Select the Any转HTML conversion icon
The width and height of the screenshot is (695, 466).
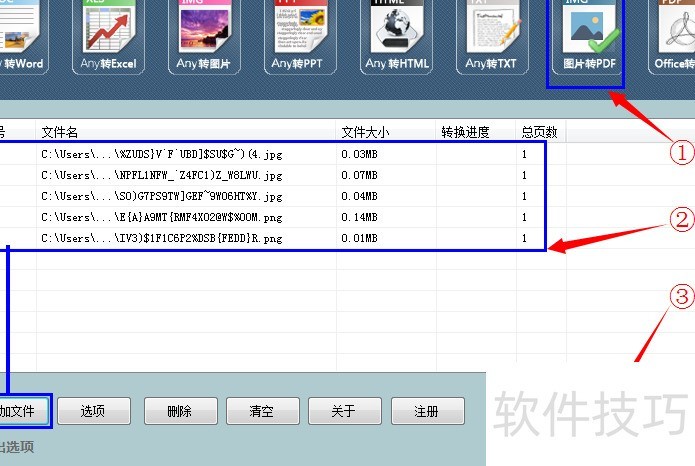tap(402, 37)
